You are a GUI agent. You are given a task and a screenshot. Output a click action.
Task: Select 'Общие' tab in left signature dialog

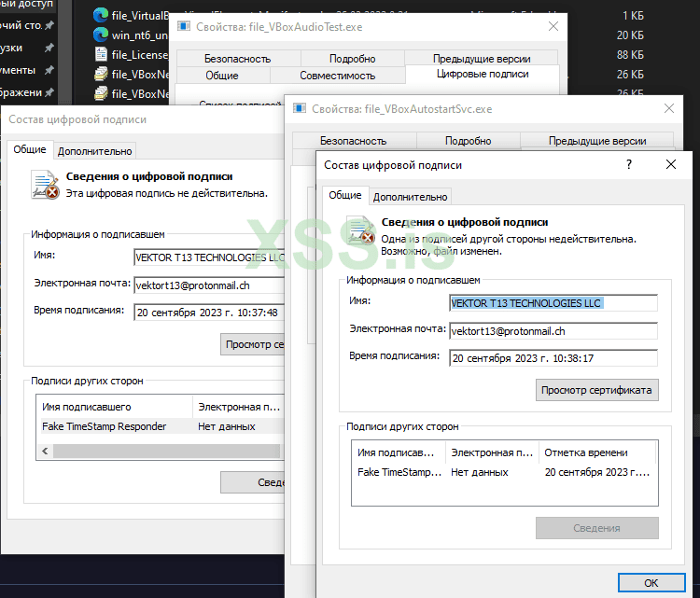pos(30,149)
